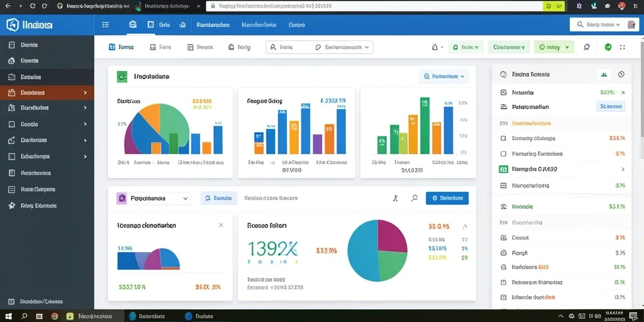
Task: Click the green circle icon in the top toolbar
Action: [608, 47]
